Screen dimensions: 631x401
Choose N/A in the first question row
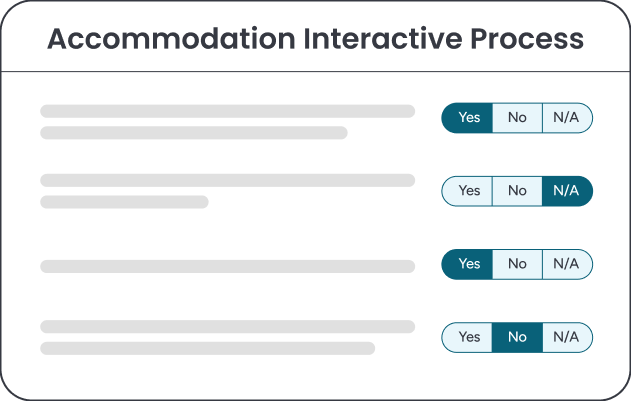(567, 118)
